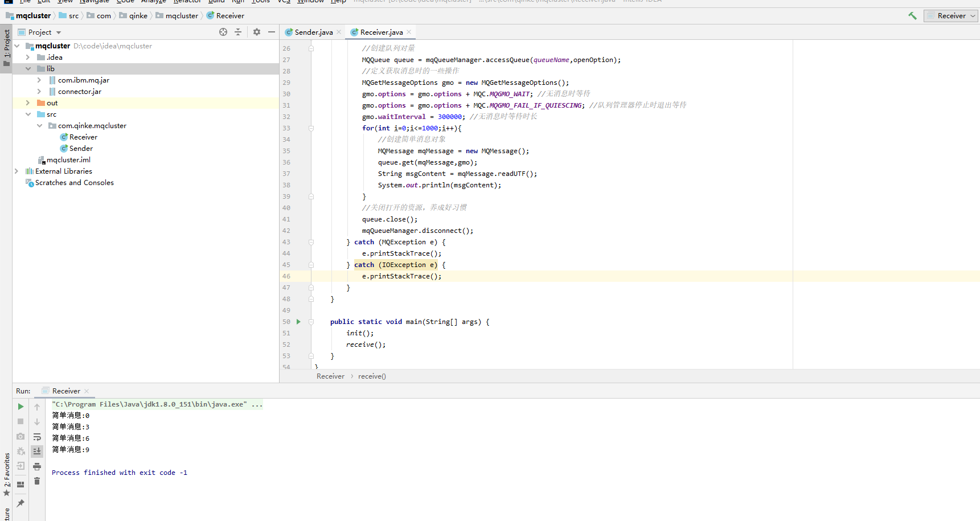Collapse the com.qinke.mqcluster package
The image size is (980, 521).
coord(39,125)
